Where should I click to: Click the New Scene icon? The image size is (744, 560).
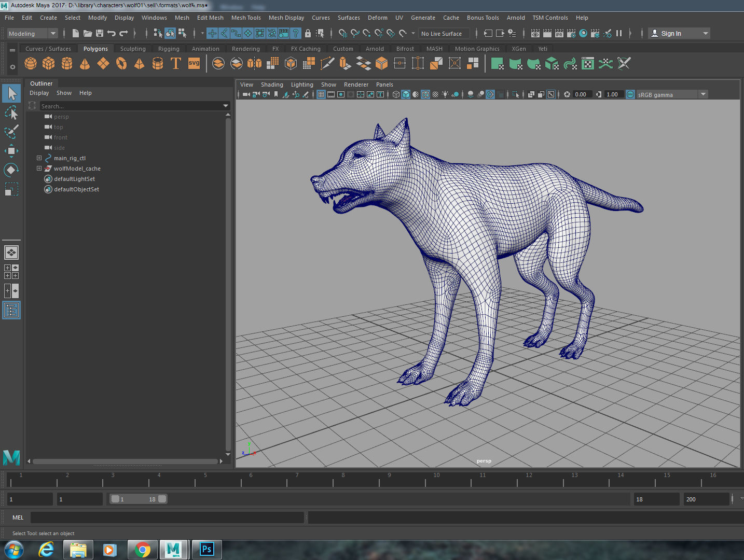(x=76, y=33)
